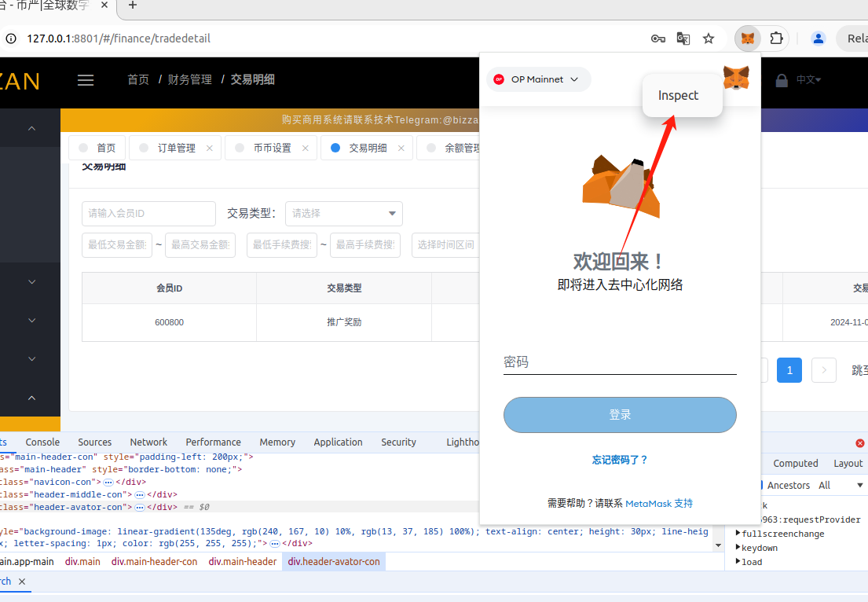Open the Network tab in DevTools

[148, 442]
